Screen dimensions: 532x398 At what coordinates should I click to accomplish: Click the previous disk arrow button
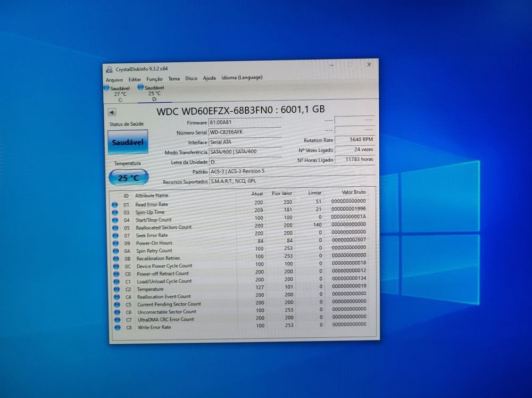pos(112,112)
